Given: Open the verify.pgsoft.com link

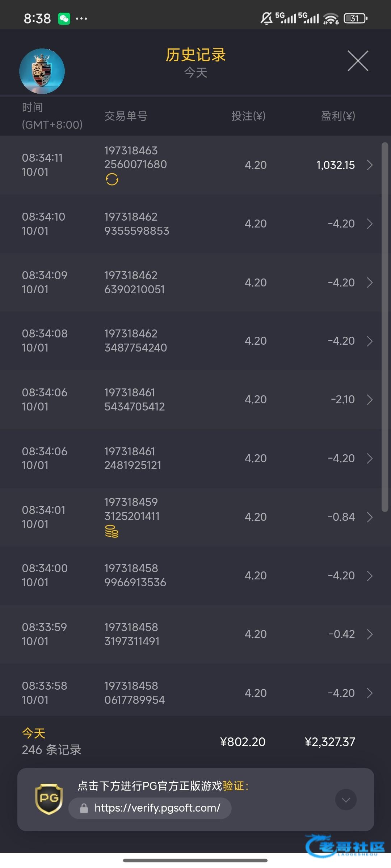Looking at the screenshot, I should point(157,808).
